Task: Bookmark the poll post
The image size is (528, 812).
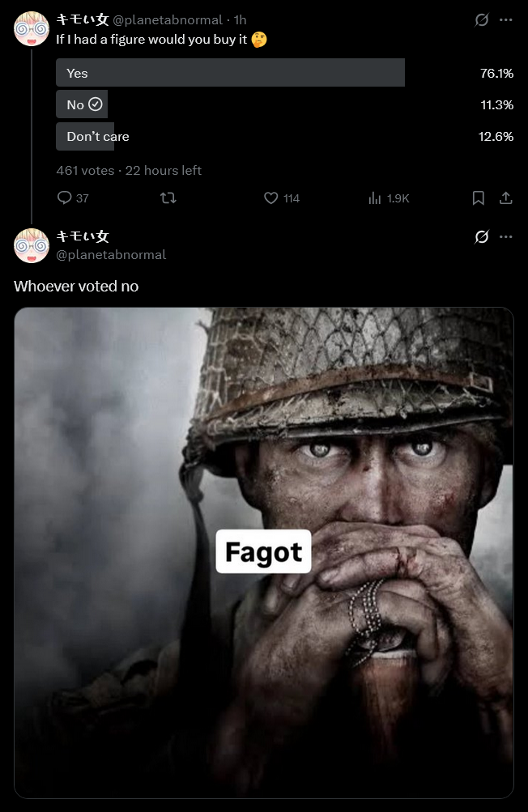Action: pos(479,198)
